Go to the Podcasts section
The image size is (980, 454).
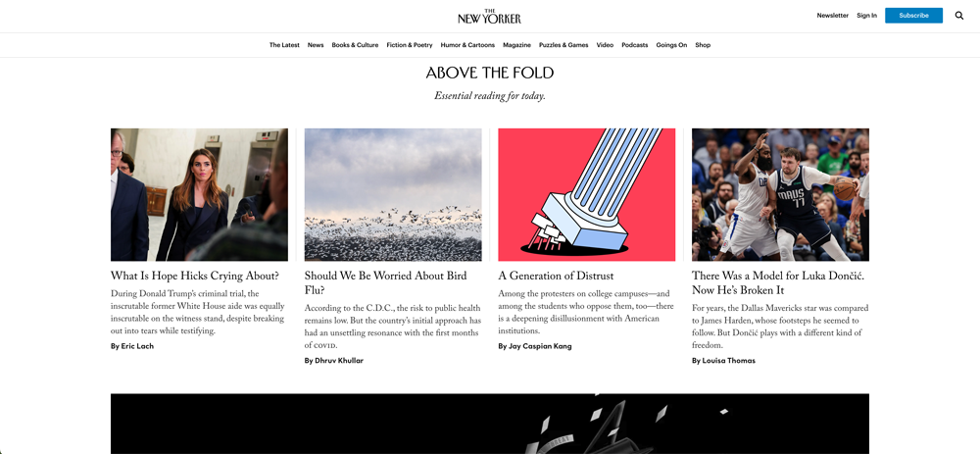(x=634, y=45)
